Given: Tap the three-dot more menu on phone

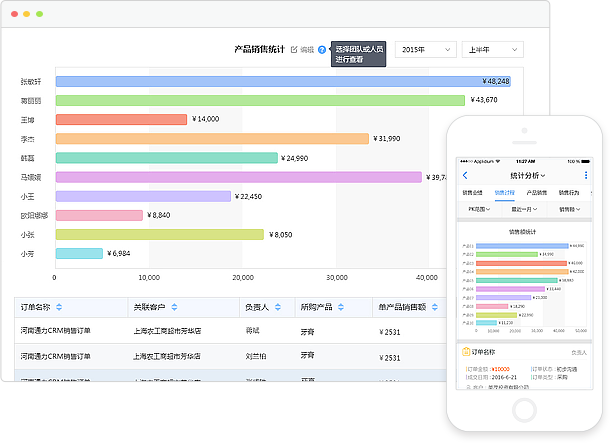Looking at the screenshot, I should coord(586,175).
